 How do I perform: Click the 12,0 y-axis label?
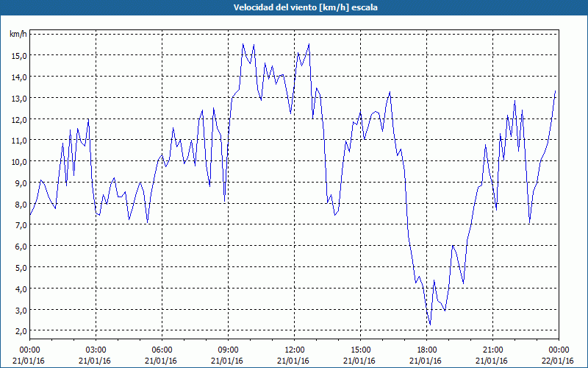point(19,119)
